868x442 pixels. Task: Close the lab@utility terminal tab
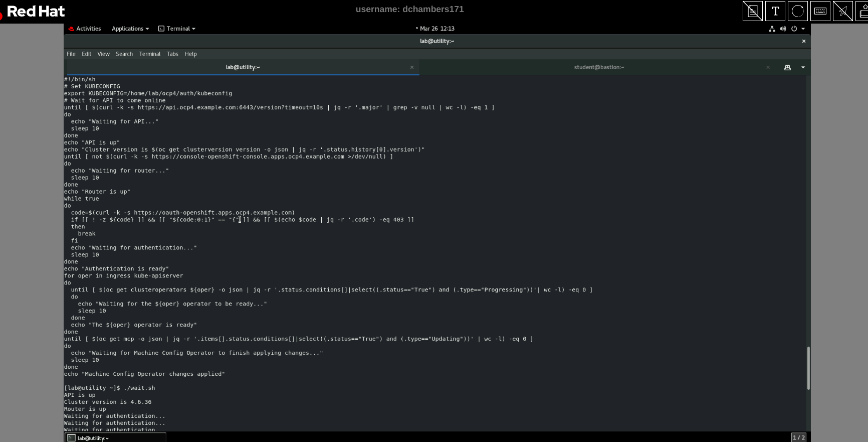(412, 67)
